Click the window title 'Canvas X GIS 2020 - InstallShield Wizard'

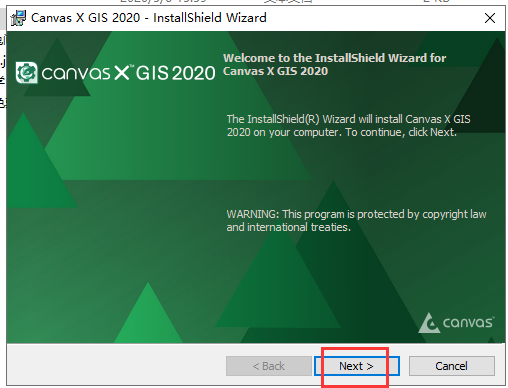click(149, 18)
